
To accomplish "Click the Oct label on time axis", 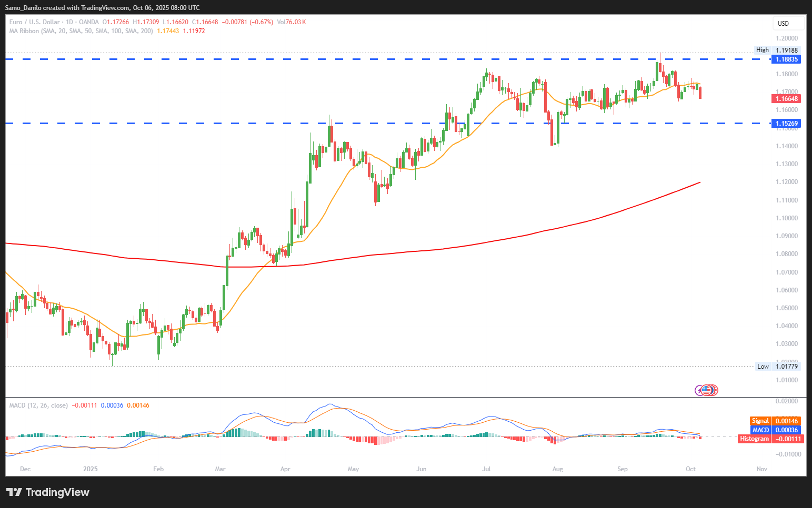I will pos(690,469).
